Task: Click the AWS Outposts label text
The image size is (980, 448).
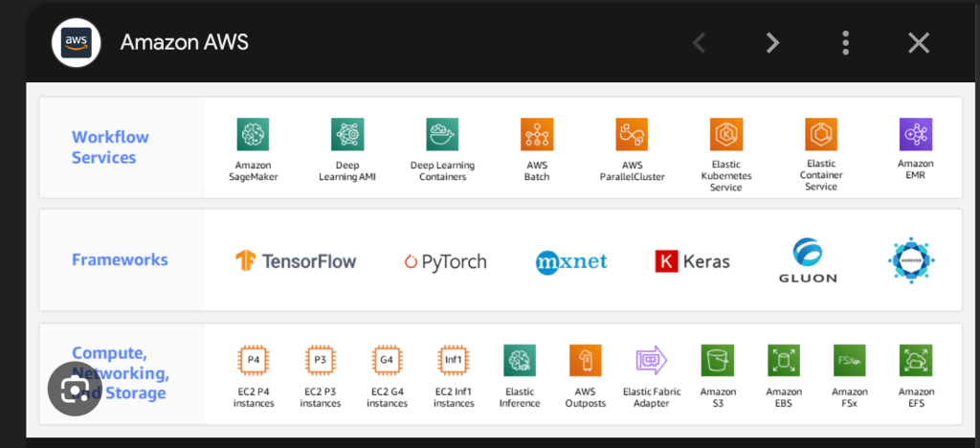Action: point(586,397)
